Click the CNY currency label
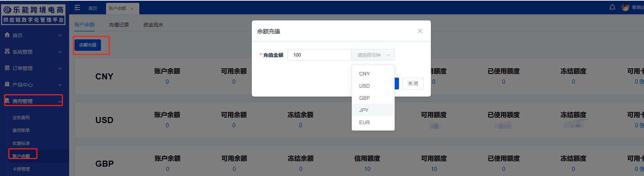Screen dimensions: 644x176 tap(104, 77)
